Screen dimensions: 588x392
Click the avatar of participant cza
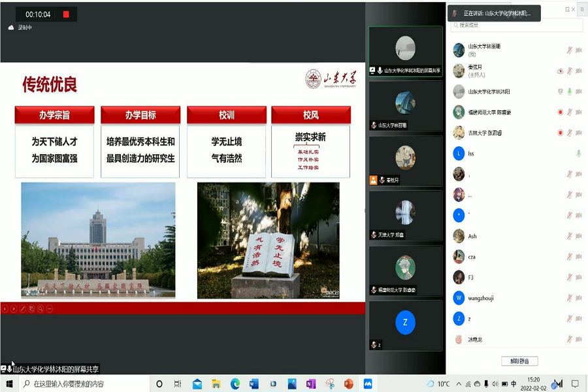459,257
